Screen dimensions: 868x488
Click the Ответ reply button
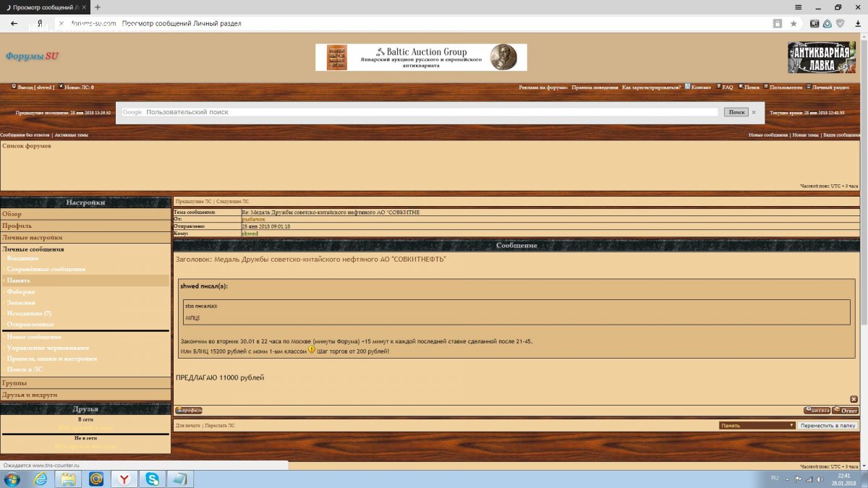846,411
